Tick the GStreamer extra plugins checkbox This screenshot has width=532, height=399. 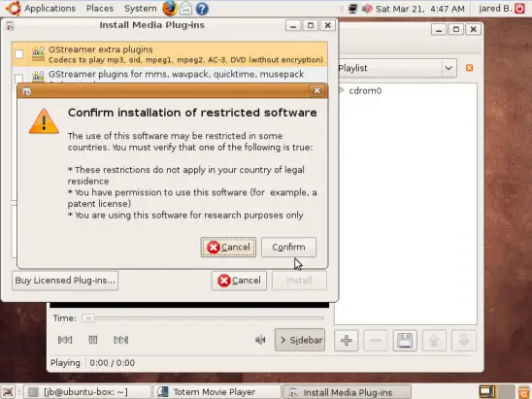pos(19,54)
